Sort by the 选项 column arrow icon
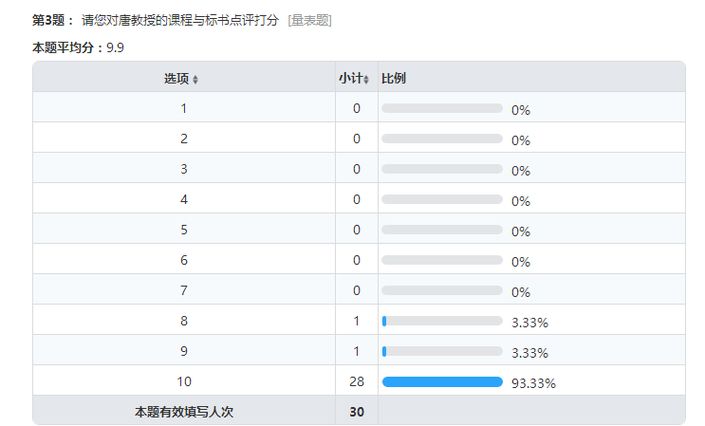This screenshot has height=426, width=705. pyautogui.click(x=196, y=79)
